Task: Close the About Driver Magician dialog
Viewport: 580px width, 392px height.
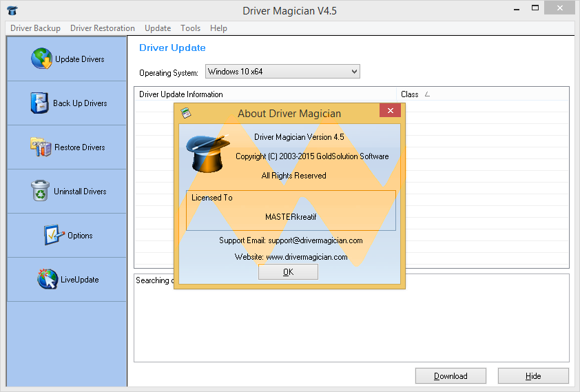Action: (390, 110)
